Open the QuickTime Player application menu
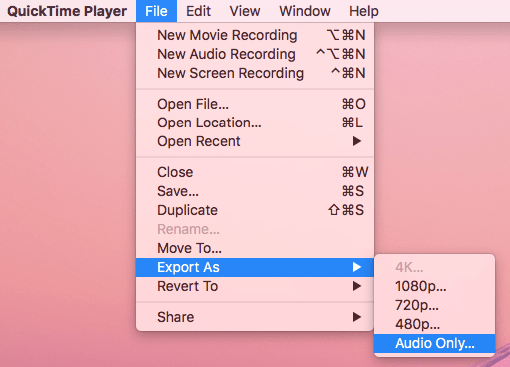Screen dimensions: 510x367 67,11
